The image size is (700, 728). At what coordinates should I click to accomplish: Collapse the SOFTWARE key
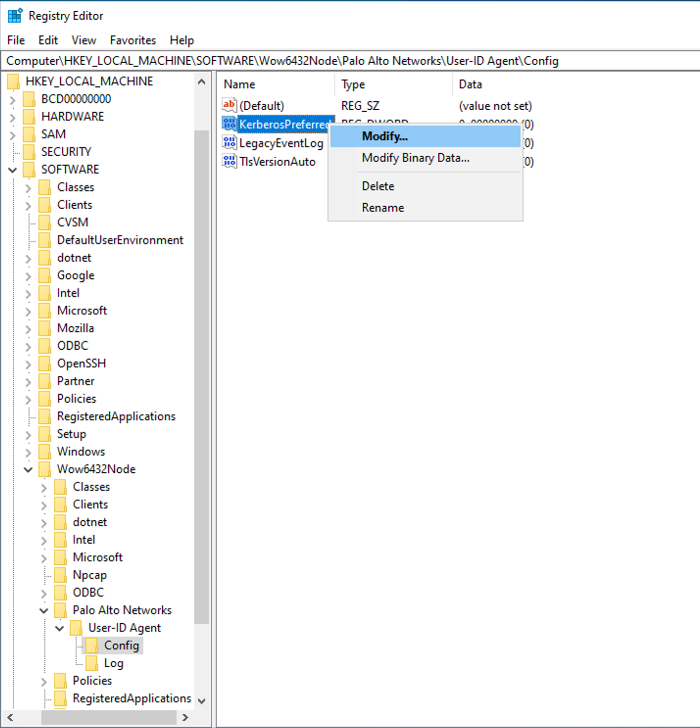(12, 169)
